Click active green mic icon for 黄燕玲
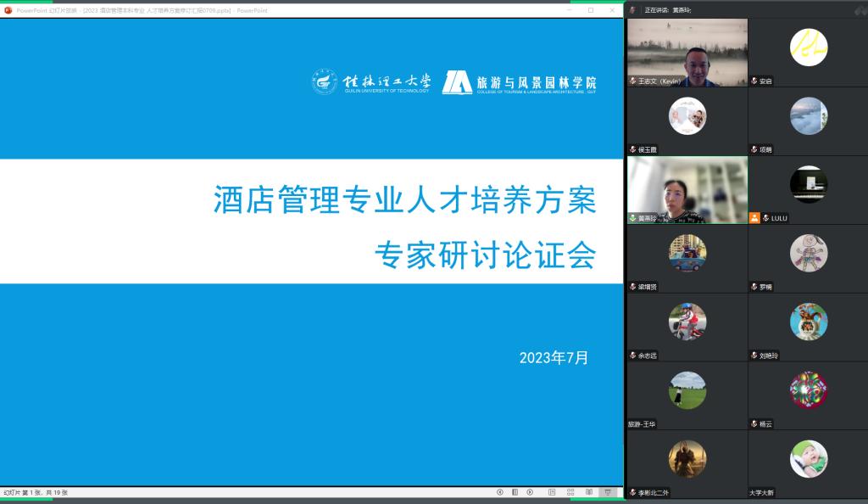 [632, 218]
